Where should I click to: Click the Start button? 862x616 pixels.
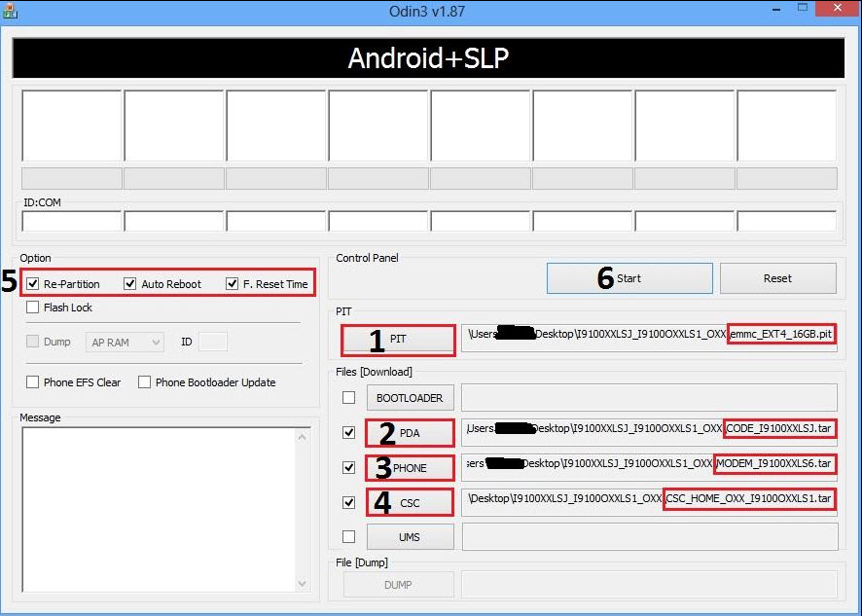click(x=629, y=278)
